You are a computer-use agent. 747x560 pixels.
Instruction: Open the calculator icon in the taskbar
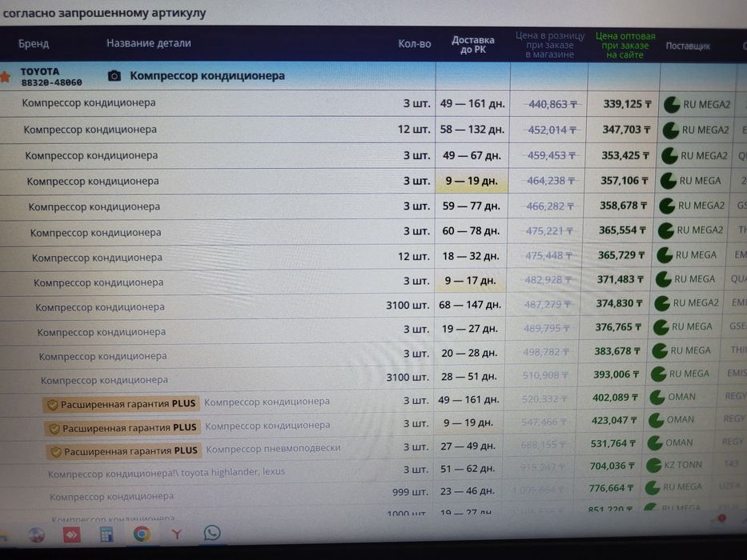coord(106,534)
